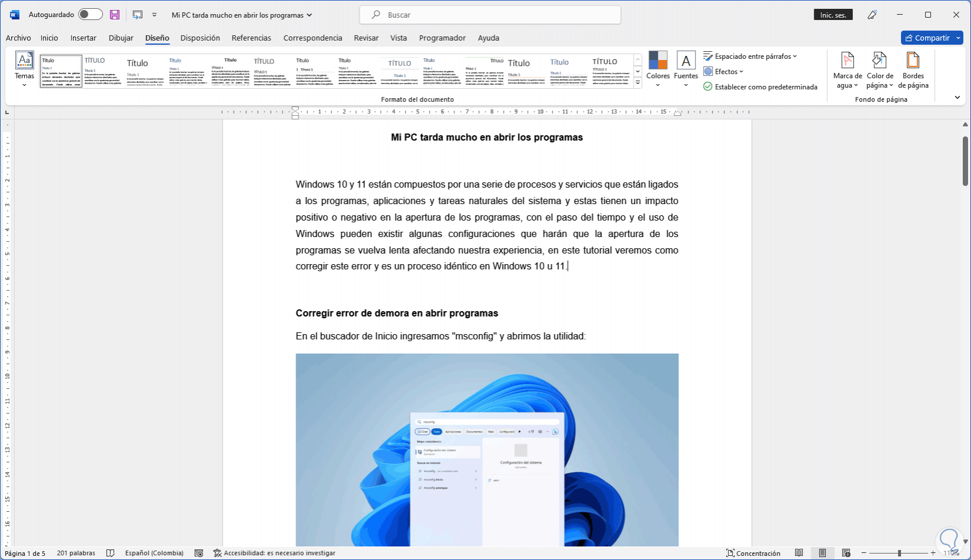Screen dimensions: 971x560
Task: Toggle the Autoguardado switch
Action: (x=90, y=15)
